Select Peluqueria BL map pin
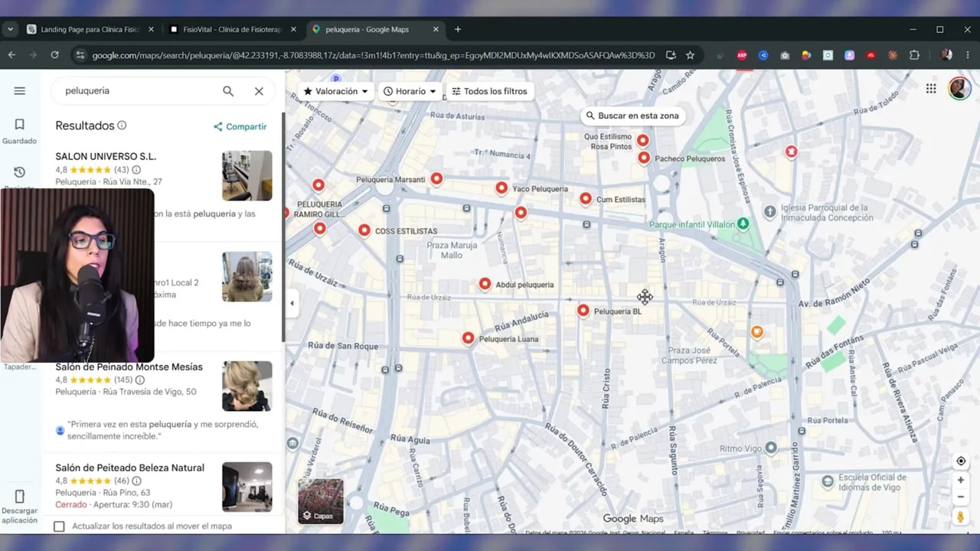 583,311
